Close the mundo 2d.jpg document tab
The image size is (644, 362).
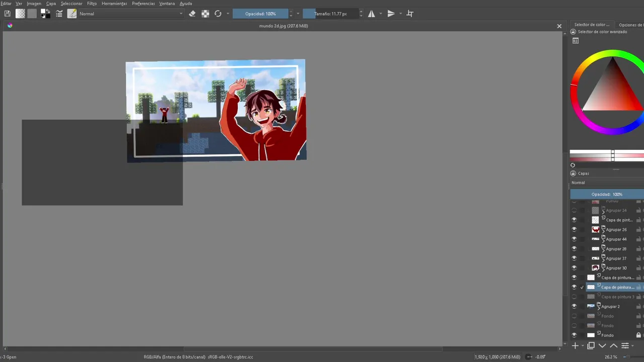click(x=559, y=26)
